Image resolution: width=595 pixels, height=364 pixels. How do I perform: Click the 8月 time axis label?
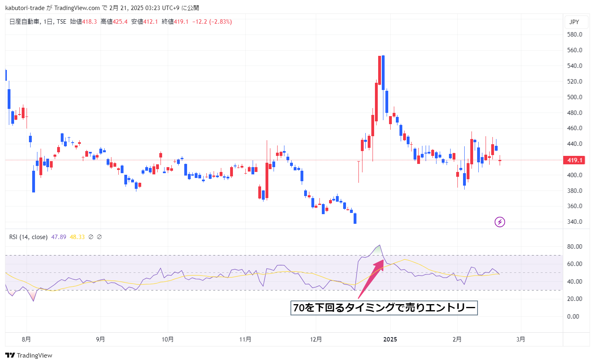(x=26, y=339)
